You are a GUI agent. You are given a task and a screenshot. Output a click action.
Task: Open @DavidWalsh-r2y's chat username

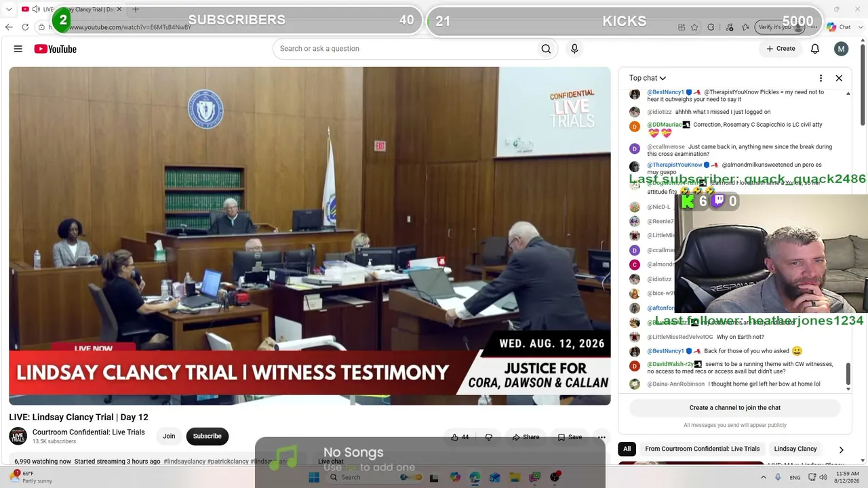[670, 364]
